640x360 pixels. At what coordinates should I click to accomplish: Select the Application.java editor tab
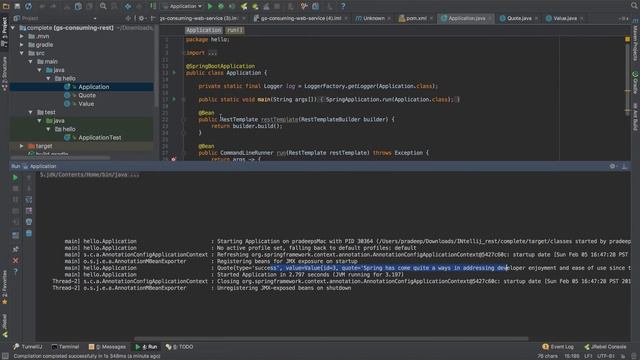(466, 18)
